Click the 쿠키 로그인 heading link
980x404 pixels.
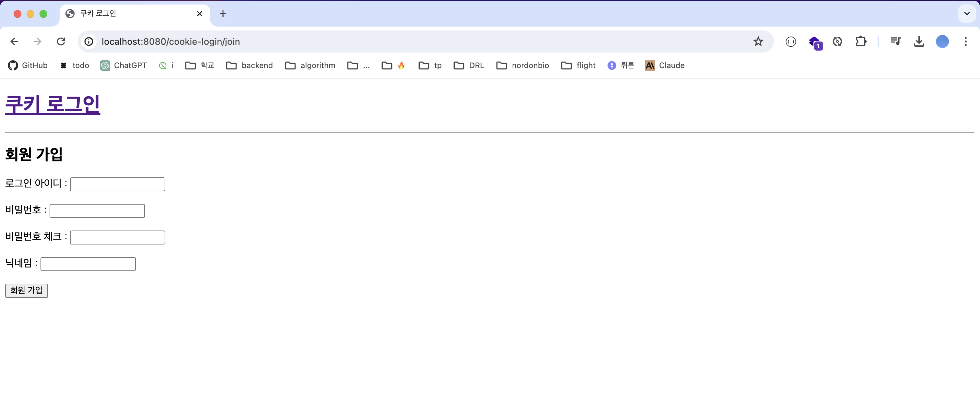[x=52, y=104]
